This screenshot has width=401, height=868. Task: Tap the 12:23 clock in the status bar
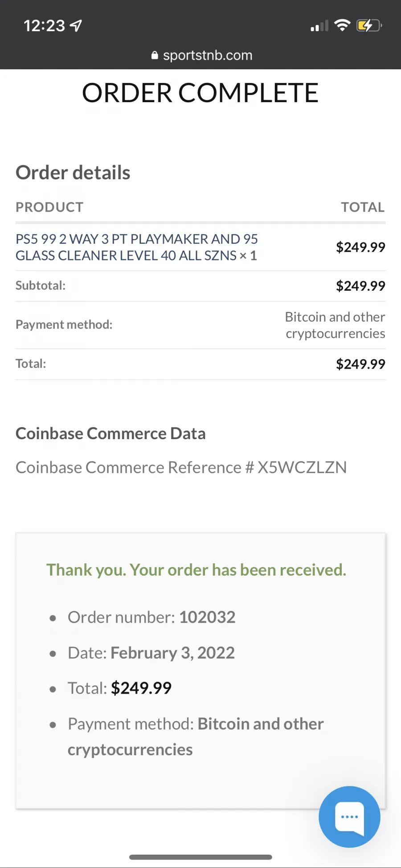coord(45,26)
